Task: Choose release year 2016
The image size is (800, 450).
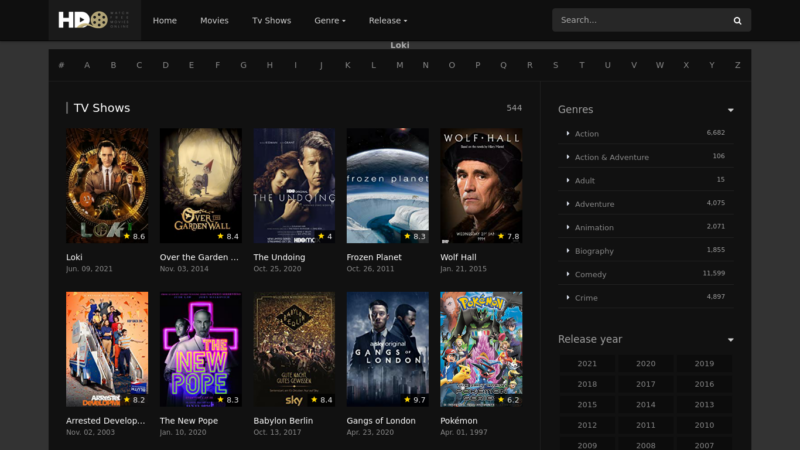Action: [704, 384]
